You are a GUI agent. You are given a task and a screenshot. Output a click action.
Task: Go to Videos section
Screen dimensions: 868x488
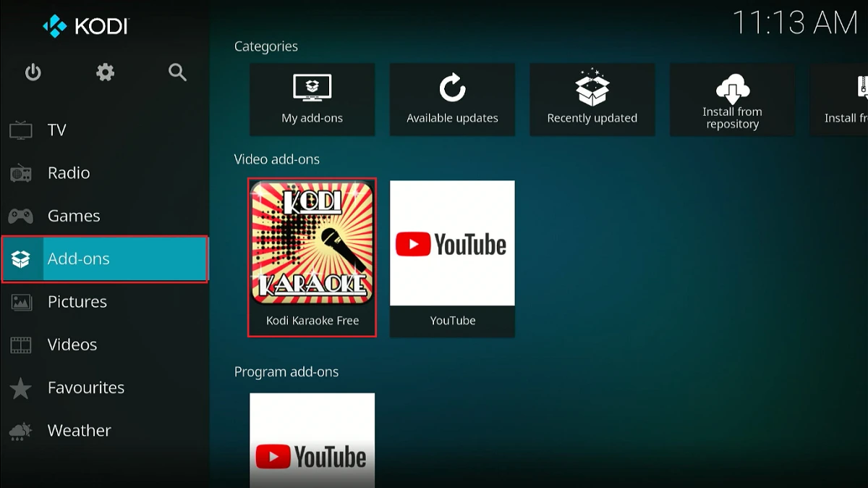[104, 345]
